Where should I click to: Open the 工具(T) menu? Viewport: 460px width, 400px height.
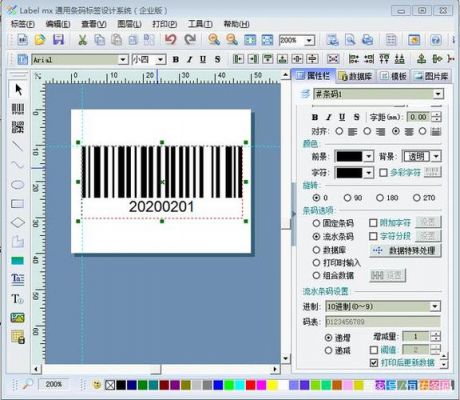[200, 24]
